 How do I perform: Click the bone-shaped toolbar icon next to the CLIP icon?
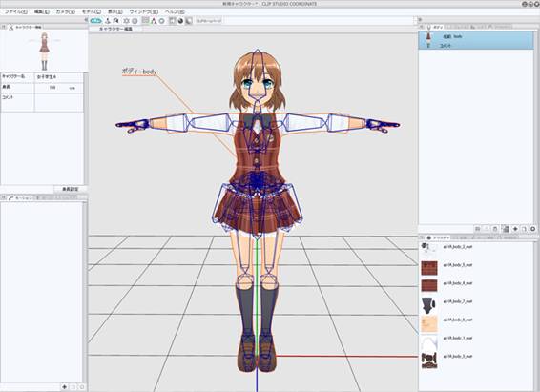tap(108, 21)
